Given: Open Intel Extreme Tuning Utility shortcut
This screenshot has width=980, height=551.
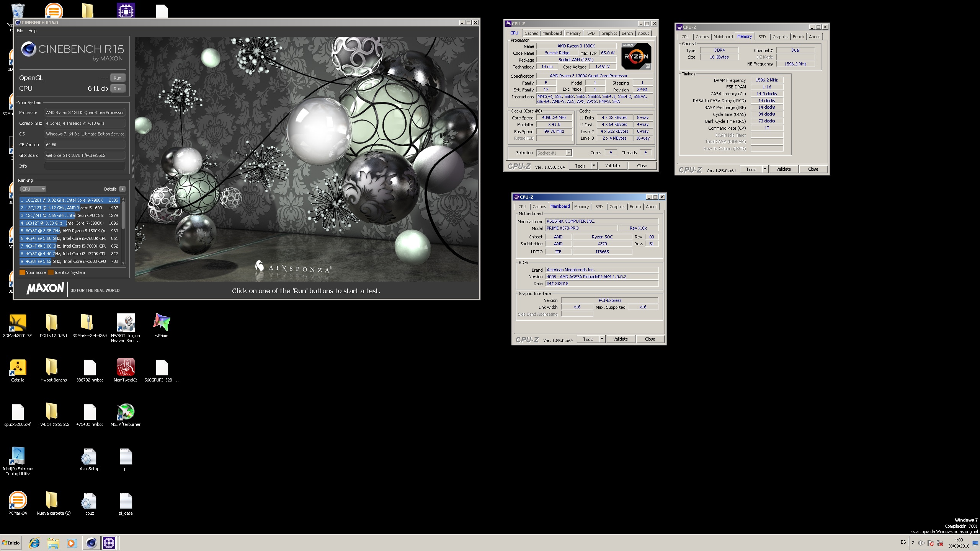Looking at the screenshot, I should click(x=18, y=461).
